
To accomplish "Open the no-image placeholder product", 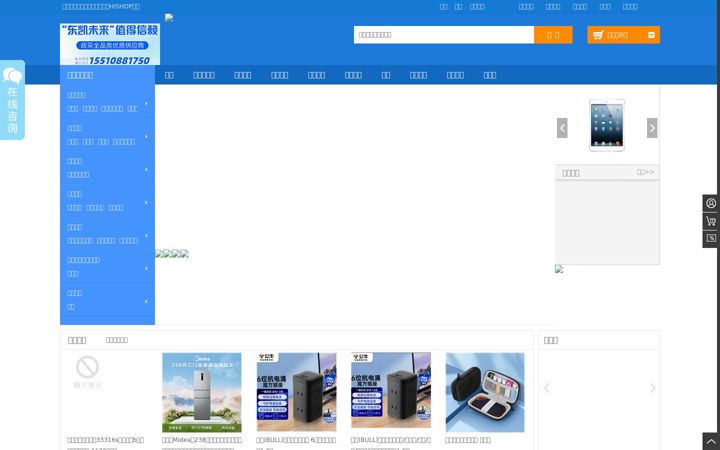I will click(88, 372).
